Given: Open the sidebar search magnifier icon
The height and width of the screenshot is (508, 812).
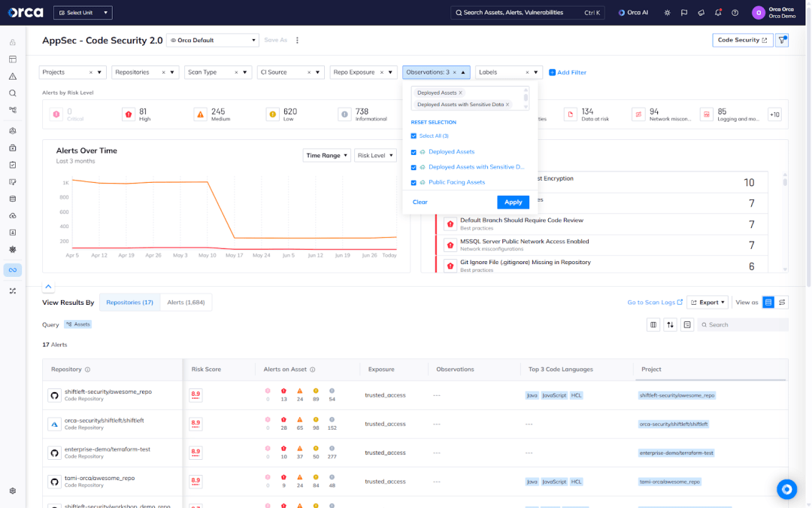Looking at the screenshot, I should click(x=13, y=93).
